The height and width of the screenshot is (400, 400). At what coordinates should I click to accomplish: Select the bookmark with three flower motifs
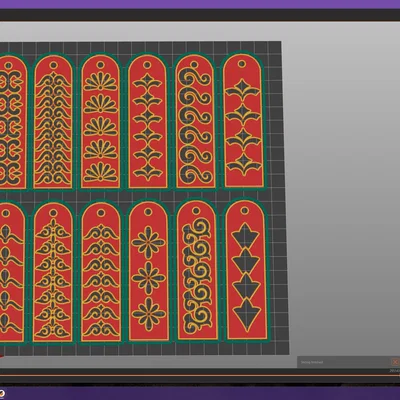click(x=149, y=272)
